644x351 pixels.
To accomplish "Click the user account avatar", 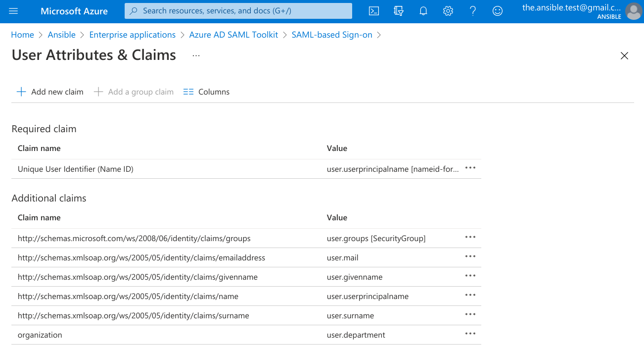I will tap(633, 11).
